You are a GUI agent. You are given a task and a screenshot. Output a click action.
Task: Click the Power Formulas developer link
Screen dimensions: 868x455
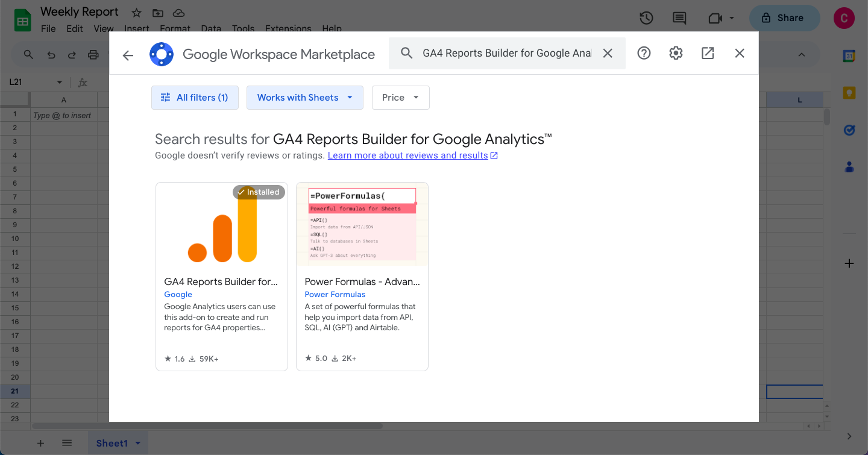tap(335, 295)
